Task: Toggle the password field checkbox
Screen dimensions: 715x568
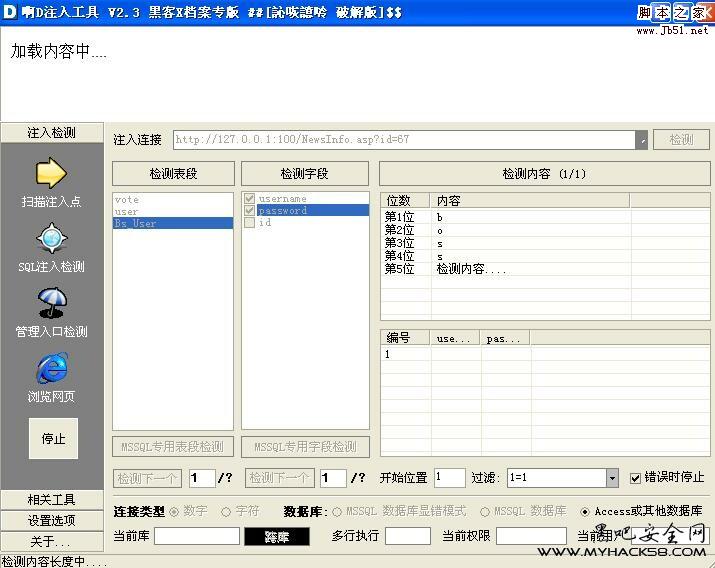Action: [249, 210]
